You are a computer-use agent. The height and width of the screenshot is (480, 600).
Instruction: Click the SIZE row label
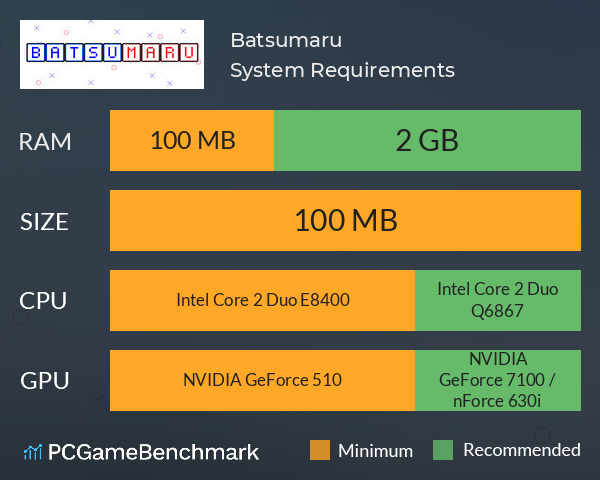point(44,222)
